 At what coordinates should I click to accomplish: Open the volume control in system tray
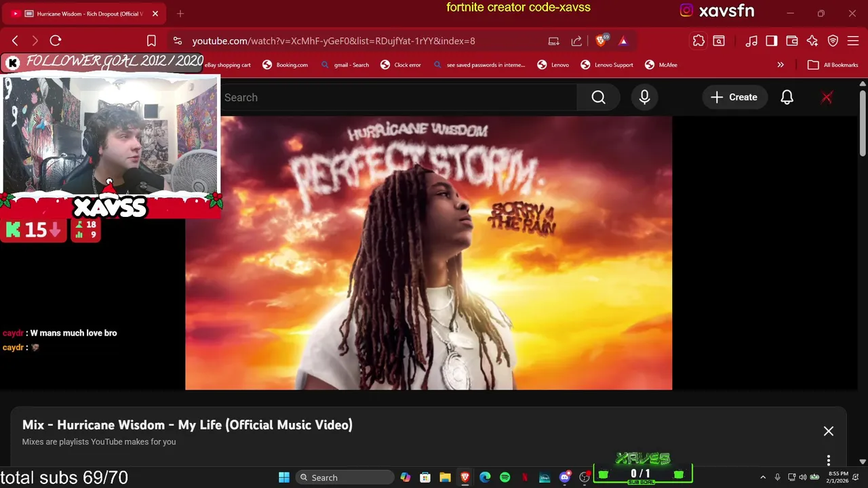[x=803, y=477]
